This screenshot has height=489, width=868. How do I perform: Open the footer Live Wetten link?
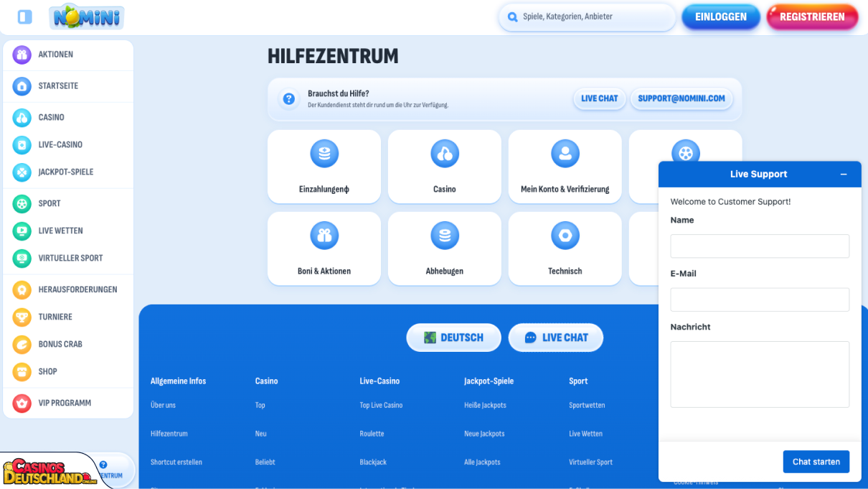pos(585,434)
